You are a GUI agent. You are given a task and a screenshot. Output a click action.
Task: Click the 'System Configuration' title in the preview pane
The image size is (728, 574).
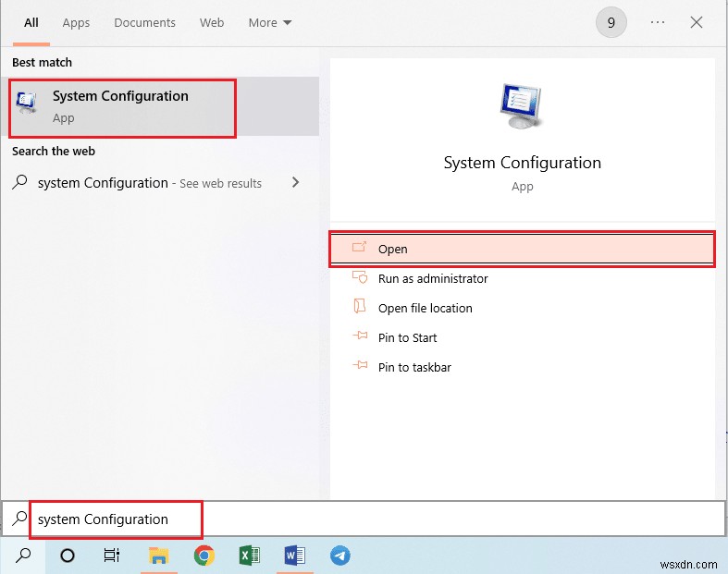(523, 163)
